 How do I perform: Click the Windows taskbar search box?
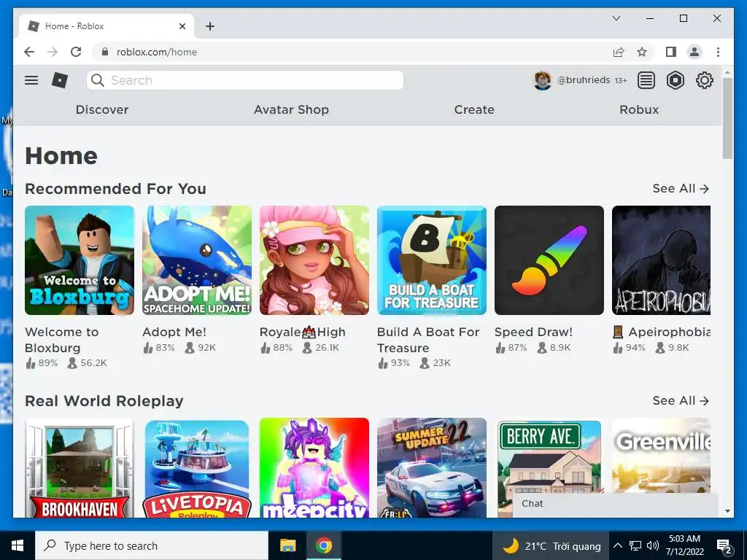pyautogui.click(x=152, y=545)
